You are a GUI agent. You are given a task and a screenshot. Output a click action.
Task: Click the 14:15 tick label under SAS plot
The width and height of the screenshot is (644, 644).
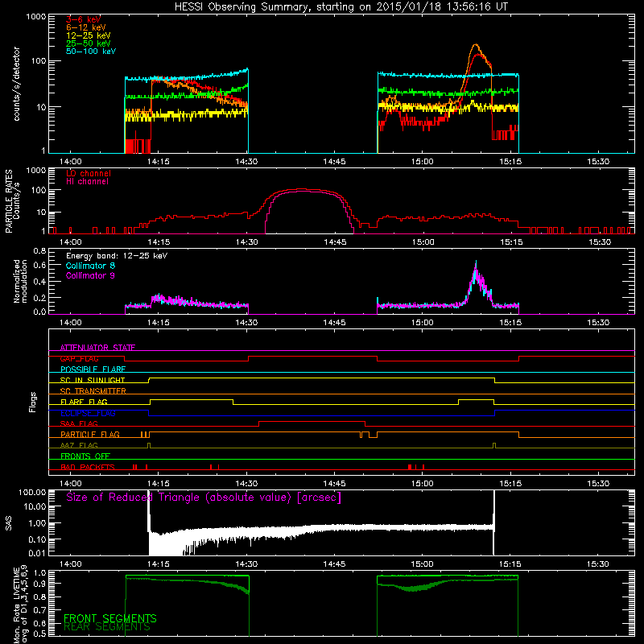point(159,564)
